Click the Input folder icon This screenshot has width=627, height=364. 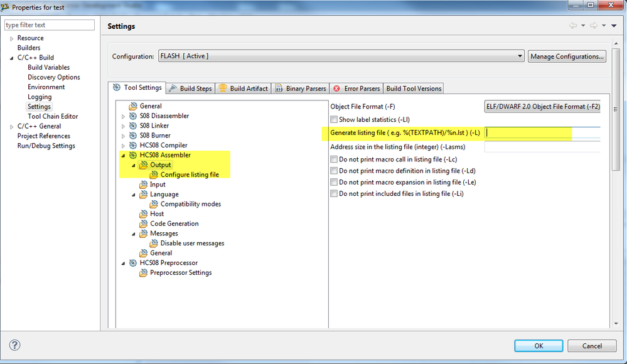pyautogui.click(x=143, y=185)
